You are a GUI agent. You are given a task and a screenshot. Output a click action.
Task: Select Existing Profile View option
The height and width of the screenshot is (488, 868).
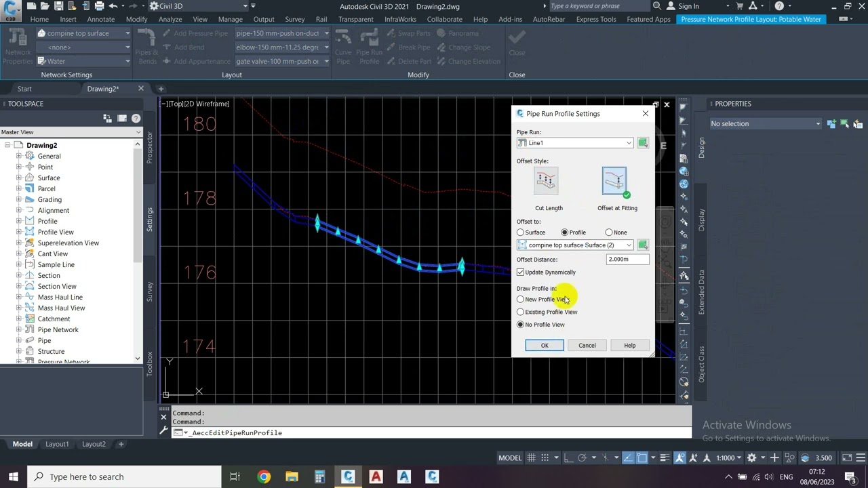[x=521, y=312]
